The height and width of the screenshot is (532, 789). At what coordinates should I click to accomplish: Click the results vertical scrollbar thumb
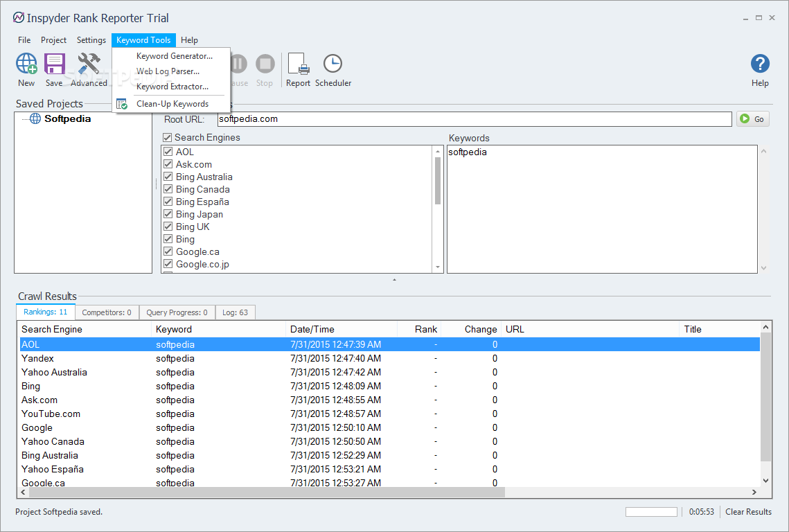[x=765, y=398]
